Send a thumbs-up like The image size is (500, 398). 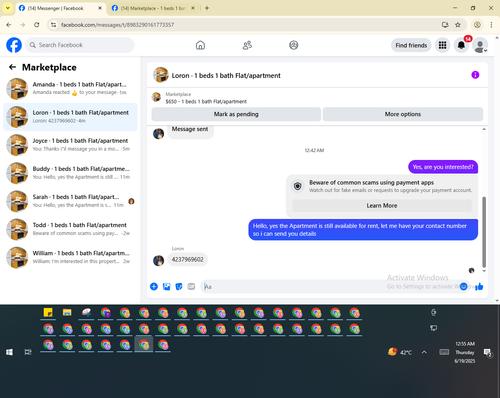(x=479, y=286)
